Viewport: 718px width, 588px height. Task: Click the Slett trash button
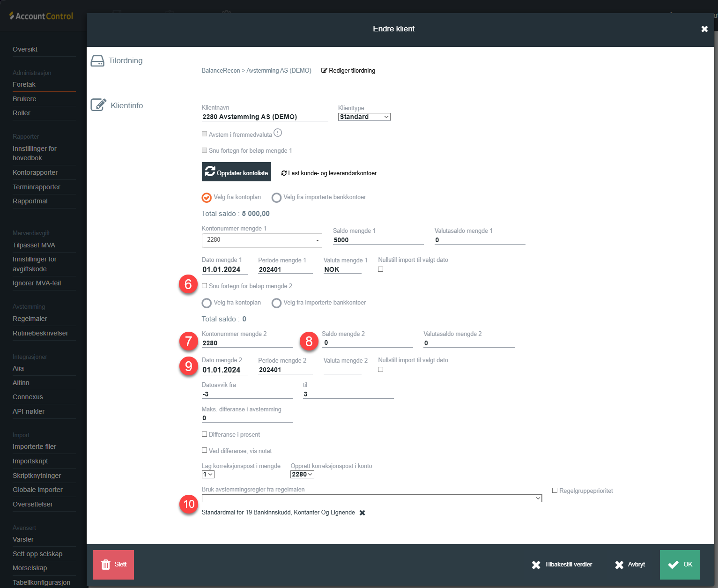(113, 565)
